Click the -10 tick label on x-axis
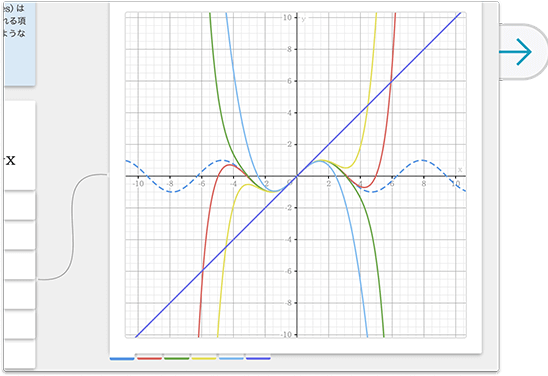Viewport: 548px width, 376px height. pyautogui.click(x=138, y=184)
